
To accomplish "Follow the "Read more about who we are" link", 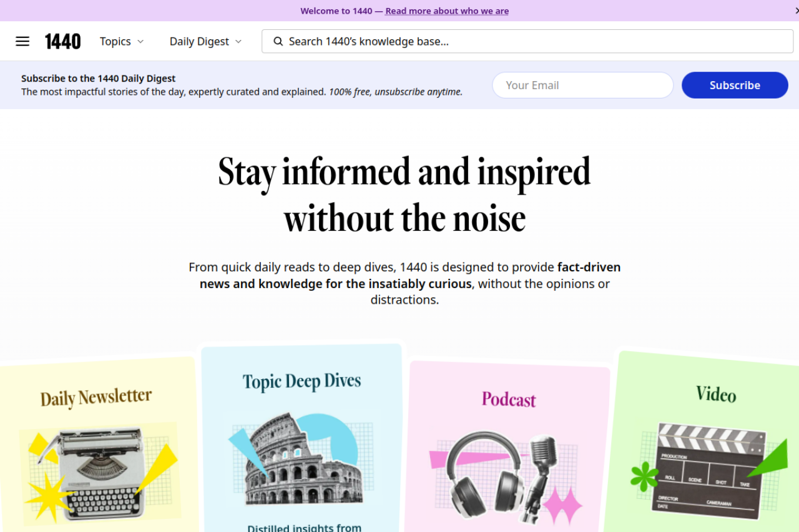I will [x=447, y=11].
